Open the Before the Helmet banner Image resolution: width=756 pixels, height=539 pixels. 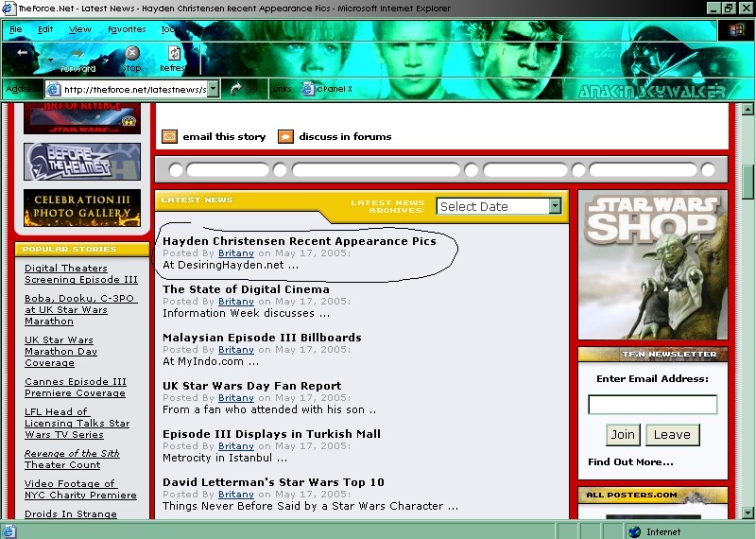[82, 162]
